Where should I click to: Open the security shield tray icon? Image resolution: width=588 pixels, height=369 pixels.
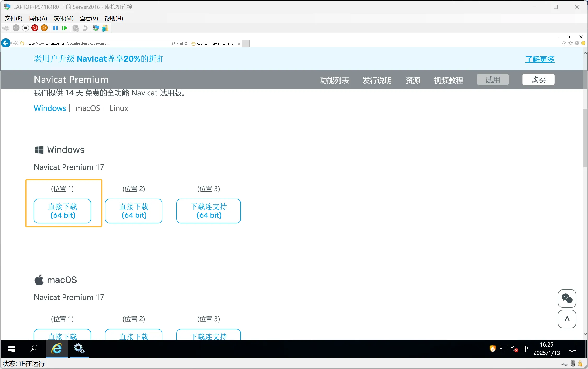pos(492,349)
